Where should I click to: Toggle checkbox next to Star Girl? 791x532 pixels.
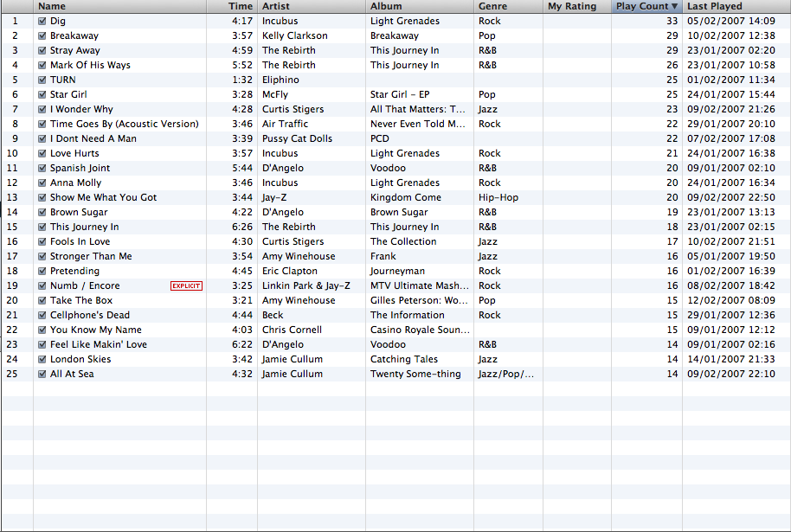point(42,94)
